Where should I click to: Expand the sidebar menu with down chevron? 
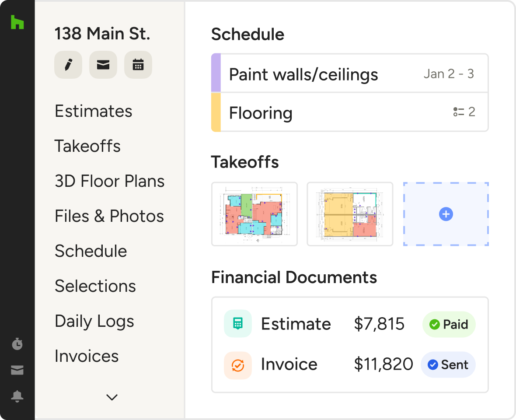[112, 397]
